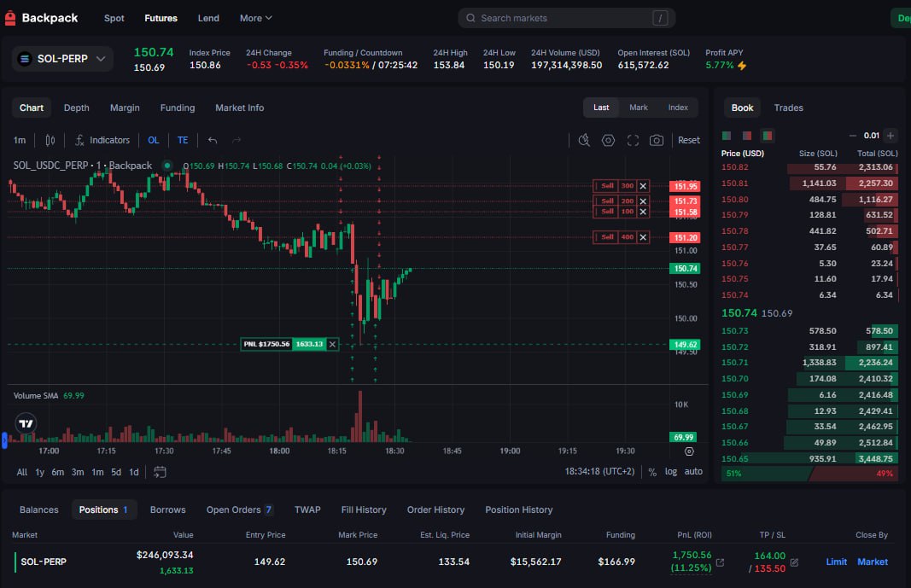Screen dimensions: 911x588
Task: Open the date range calendar icon
Action: (160, 472)
